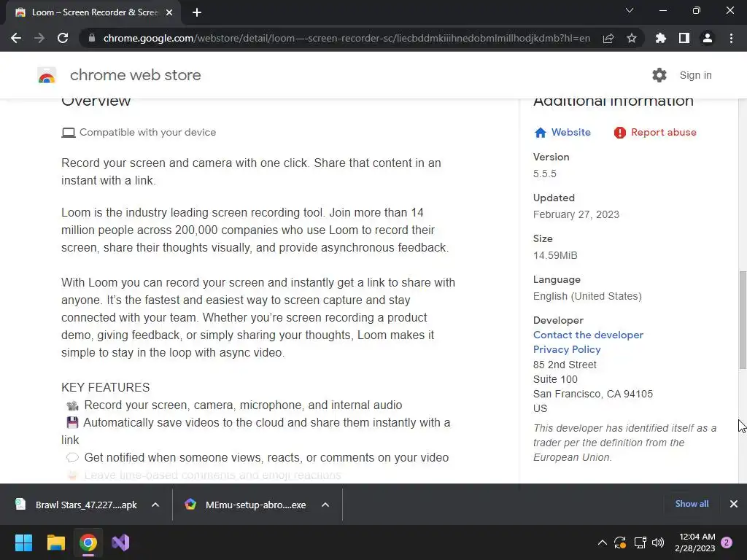Reload the current page
The width and height of the screenshot is (747, 560).
(63, 38)
